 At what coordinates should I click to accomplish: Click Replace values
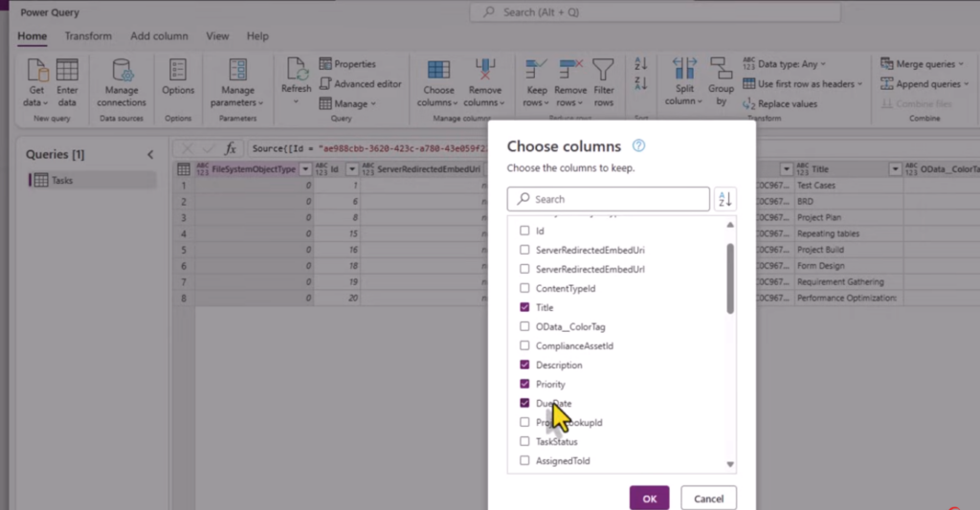coord(780,103)
